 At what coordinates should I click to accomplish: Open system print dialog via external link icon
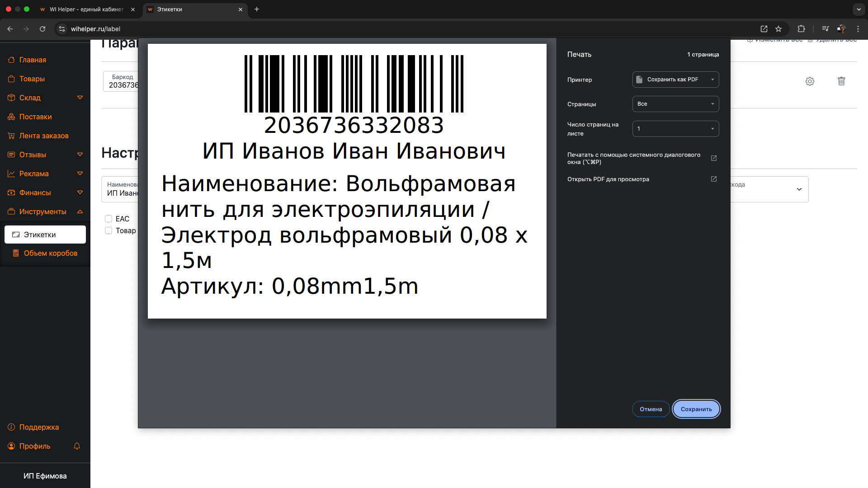tap(714, 158)
